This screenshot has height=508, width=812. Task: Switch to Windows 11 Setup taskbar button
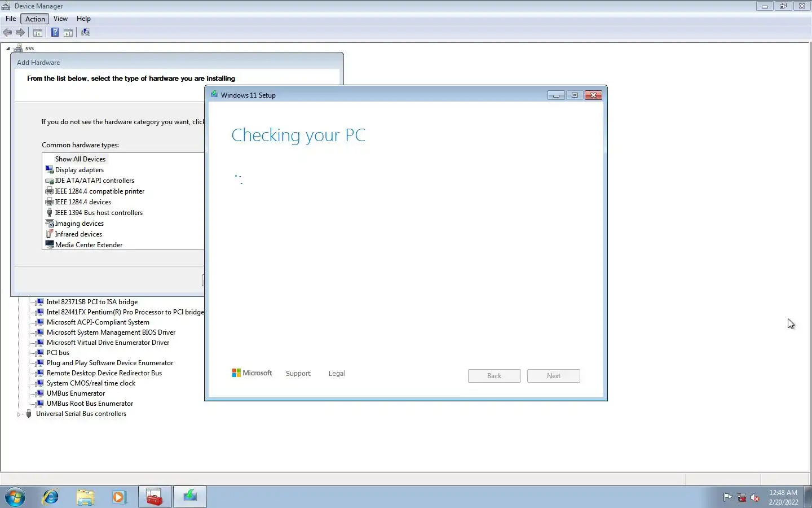pyautogui.click(x=190, y=497)
